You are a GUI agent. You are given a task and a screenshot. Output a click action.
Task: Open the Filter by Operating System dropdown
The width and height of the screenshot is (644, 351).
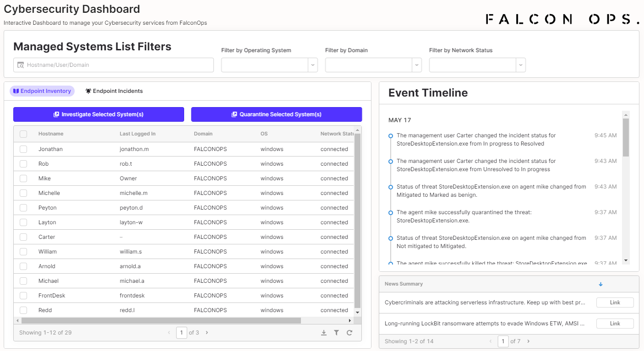pyautogui.click(x=313, y=65)
